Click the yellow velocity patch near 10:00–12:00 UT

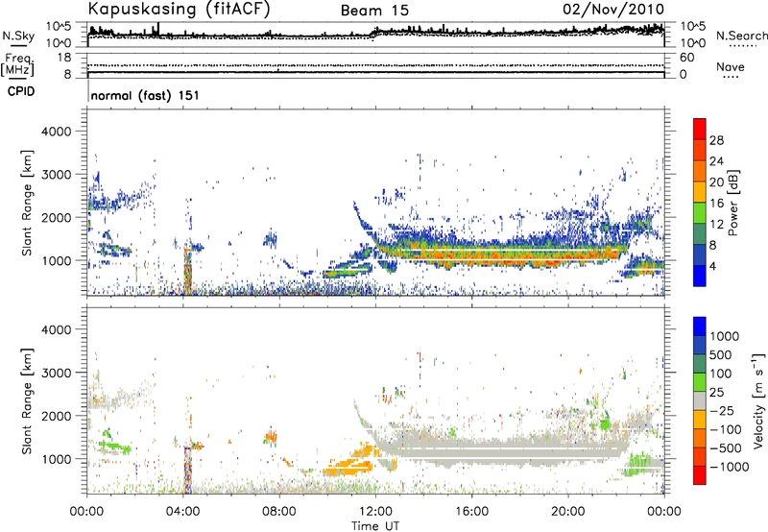coord(350,461)
